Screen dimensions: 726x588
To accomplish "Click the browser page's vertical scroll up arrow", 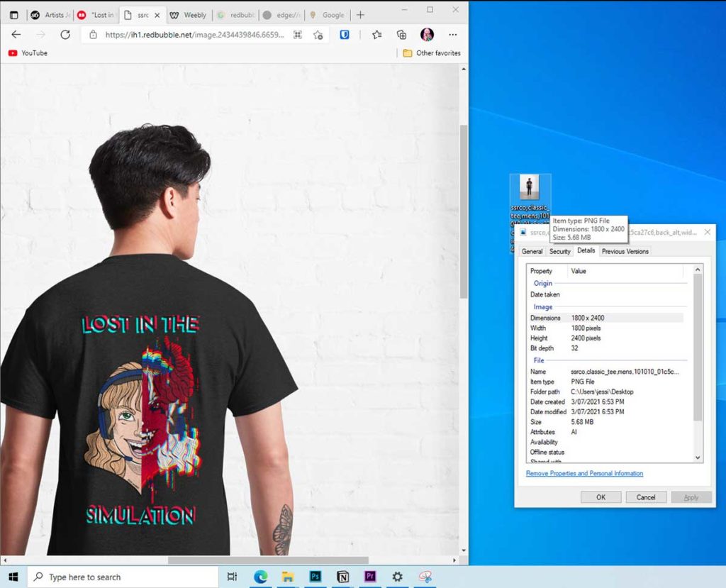I will tap(464, 69).
